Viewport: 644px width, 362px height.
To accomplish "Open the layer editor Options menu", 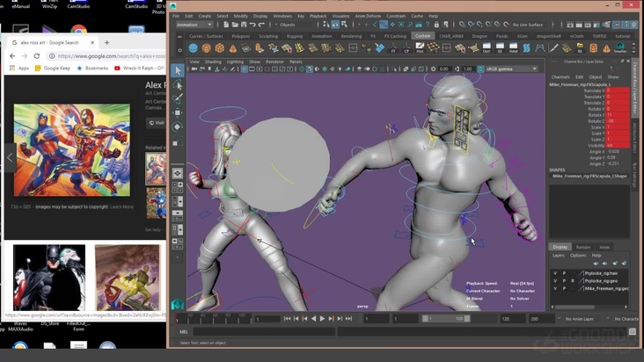I will click(x=578, y=255).
